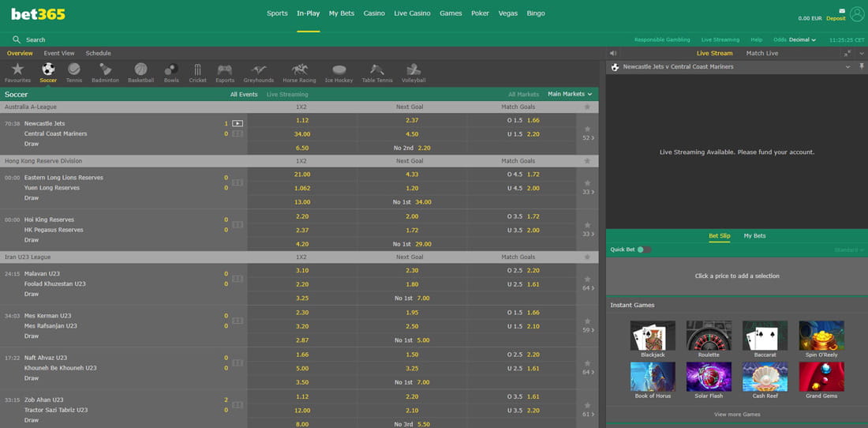Image resolution: width=868 pixels, height=428 pixels.
Task: Open the Live Casino menu
Action: coord(412,13)
